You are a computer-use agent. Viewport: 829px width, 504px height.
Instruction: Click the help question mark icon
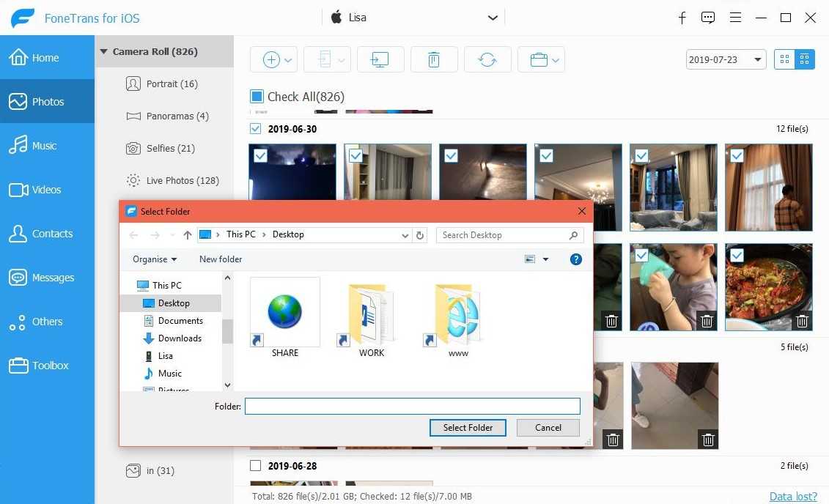[x=575, y=259]
